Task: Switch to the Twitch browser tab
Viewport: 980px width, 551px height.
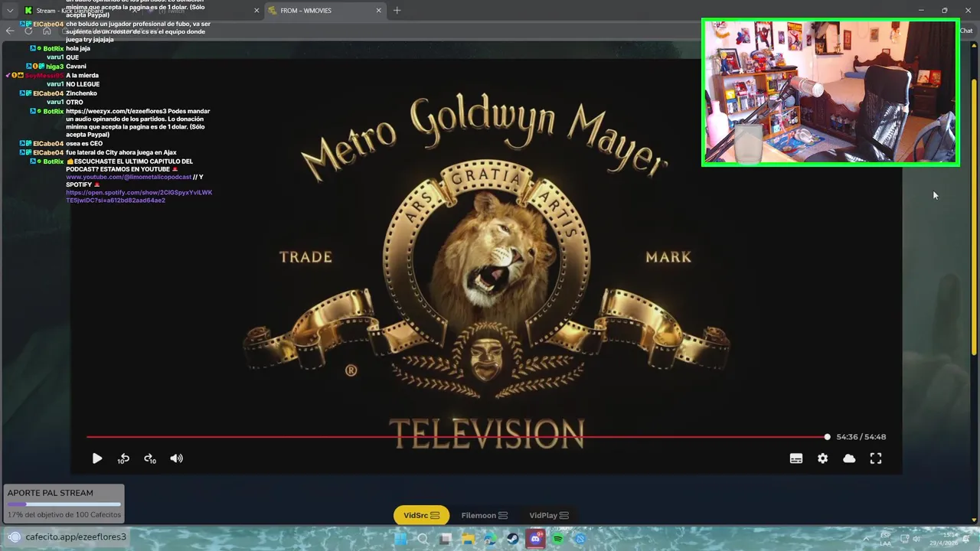Action: [x=203, y=11]
